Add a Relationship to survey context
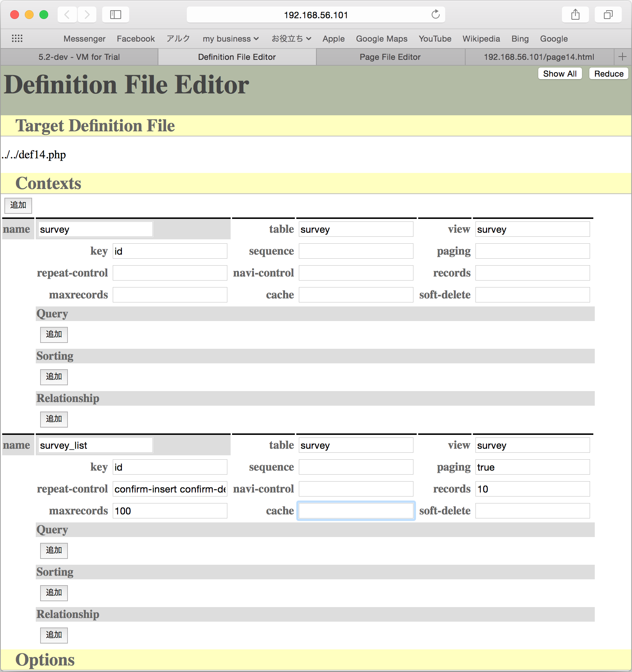This screenshot has height=672, width=632. (x=54, y=419)
